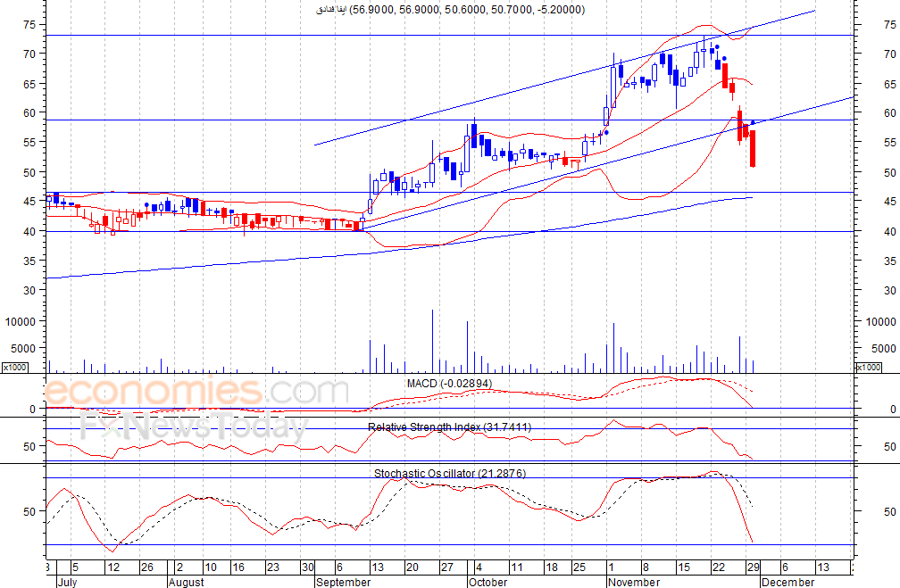Click the 75 price label on left axis
This screenshot has height=588, width=900.
[x=29, y=24]
